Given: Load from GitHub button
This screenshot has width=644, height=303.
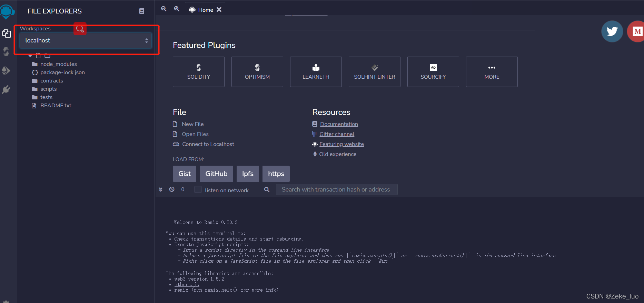Looking at the screenshot, I should (216, 174).
